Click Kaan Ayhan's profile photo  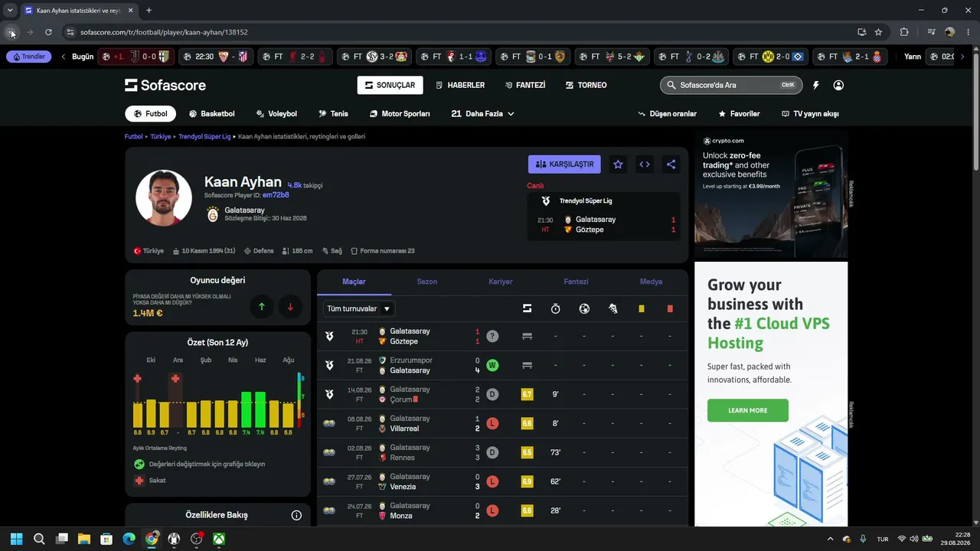tap(164, 198)
